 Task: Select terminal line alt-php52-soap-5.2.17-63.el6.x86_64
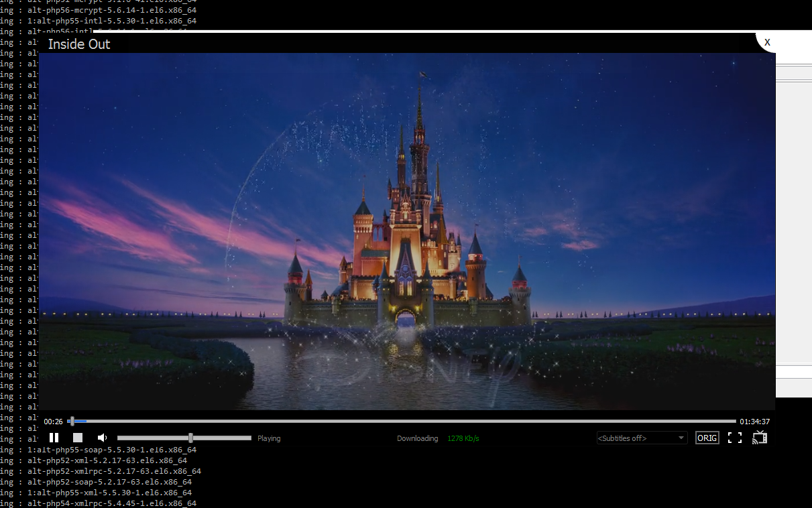pos(109,482)
